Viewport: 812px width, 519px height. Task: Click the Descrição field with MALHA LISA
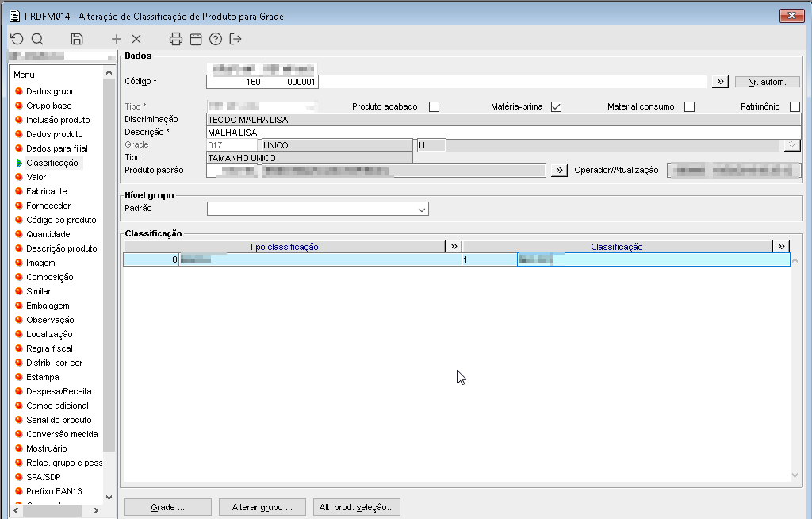(504, 133)
